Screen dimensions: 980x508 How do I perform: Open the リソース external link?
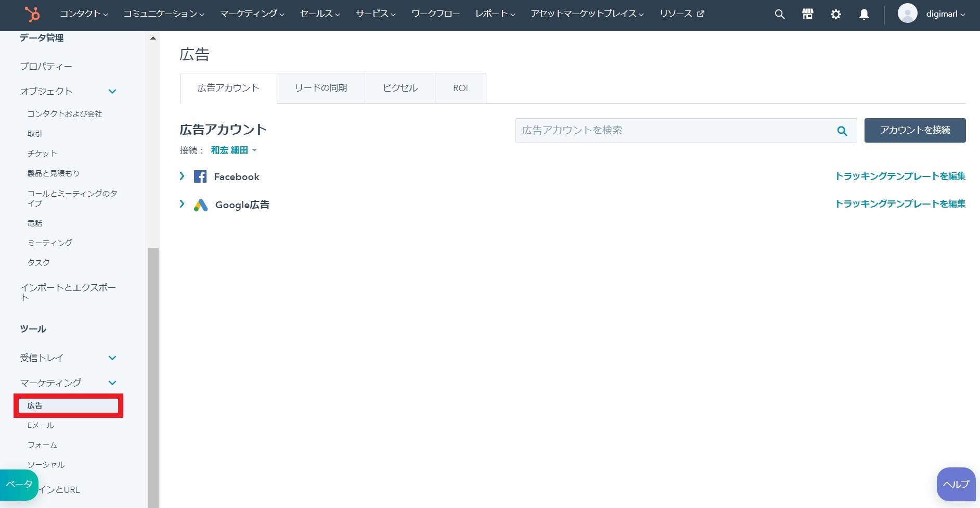tap(682, 14)
